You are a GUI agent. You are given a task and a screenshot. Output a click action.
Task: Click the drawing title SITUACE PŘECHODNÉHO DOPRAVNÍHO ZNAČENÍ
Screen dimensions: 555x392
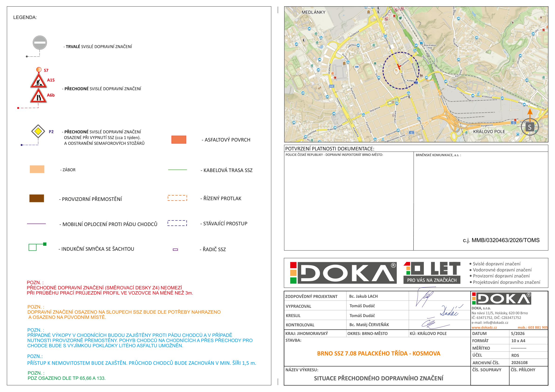tap(378, 378)
